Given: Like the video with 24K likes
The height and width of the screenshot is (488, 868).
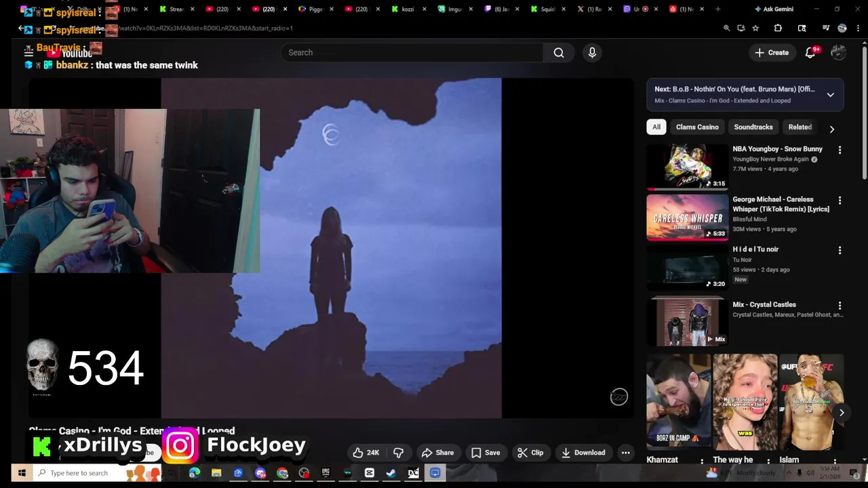Looking at the screenshot, I should coord(366,453).
